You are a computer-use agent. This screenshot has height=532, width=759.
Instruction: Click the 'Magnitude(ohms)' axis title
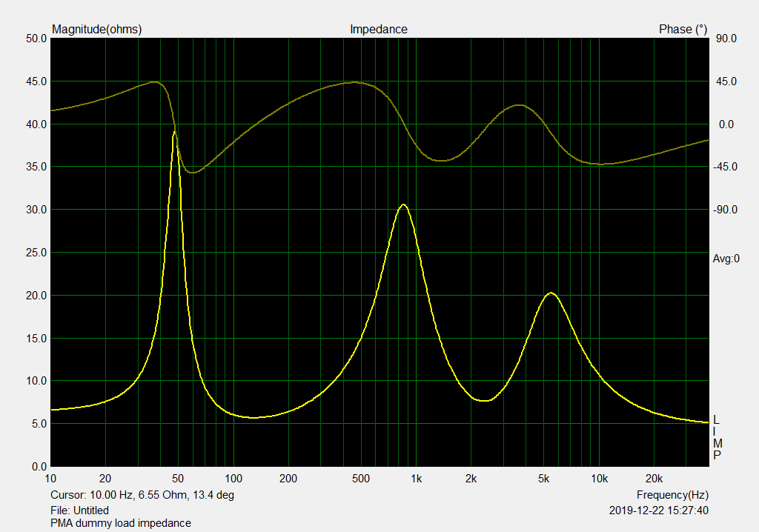click(97, 30)
